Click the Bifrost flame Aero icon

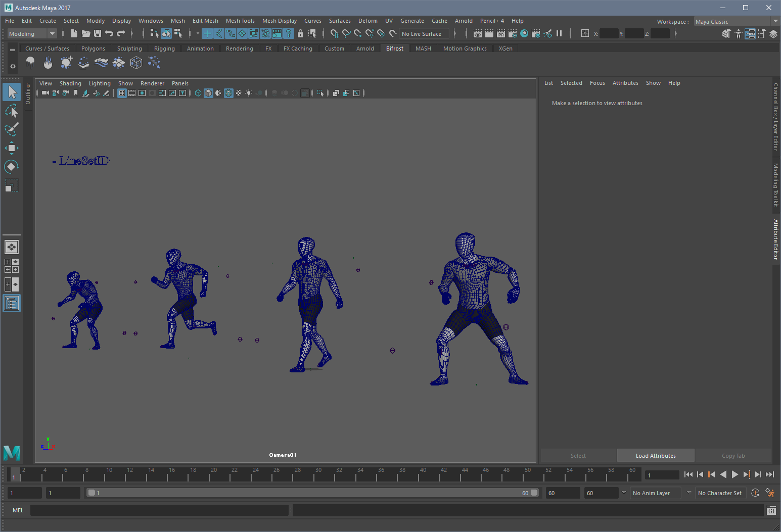48,63
